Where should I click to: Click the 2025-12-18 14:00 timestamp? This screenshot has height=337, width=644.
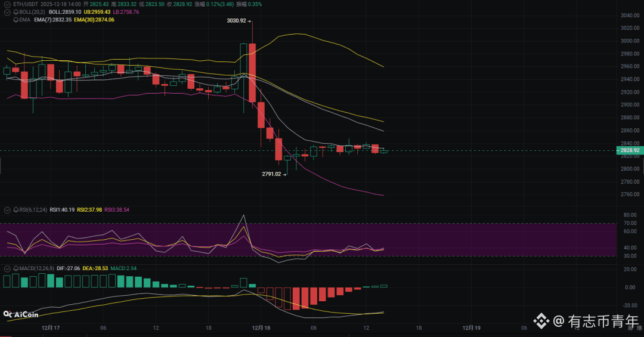click(60, 4)
